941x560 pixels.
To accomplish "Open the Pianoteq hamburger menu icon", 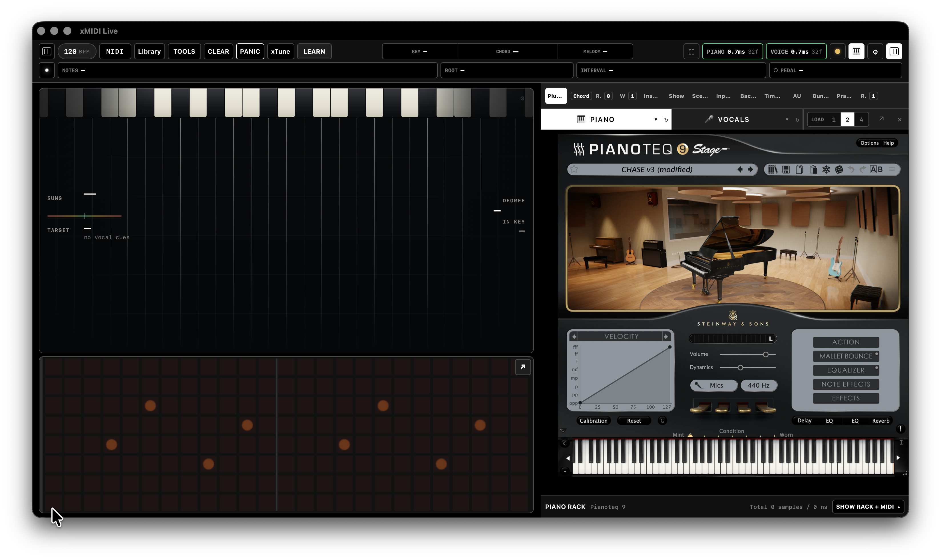I will coord(892,170).
